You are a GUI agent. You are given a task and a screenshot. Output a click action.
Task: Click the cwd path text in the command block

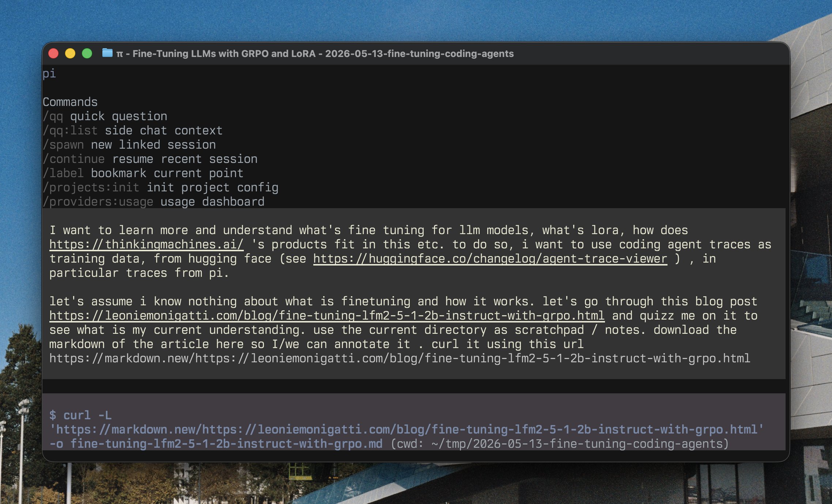coord(560,444)
